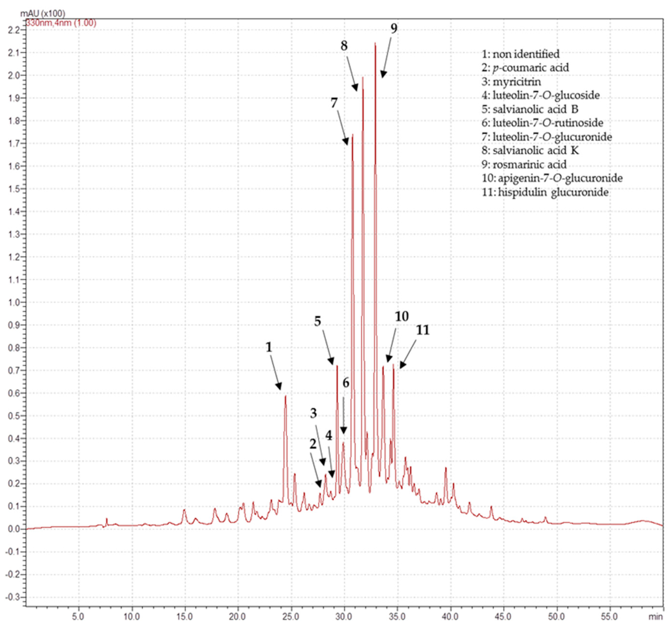This screenshot has width=672, height=629.
Task: Click the 'mAU (x100)' axis title
Action: click(43, 14)
